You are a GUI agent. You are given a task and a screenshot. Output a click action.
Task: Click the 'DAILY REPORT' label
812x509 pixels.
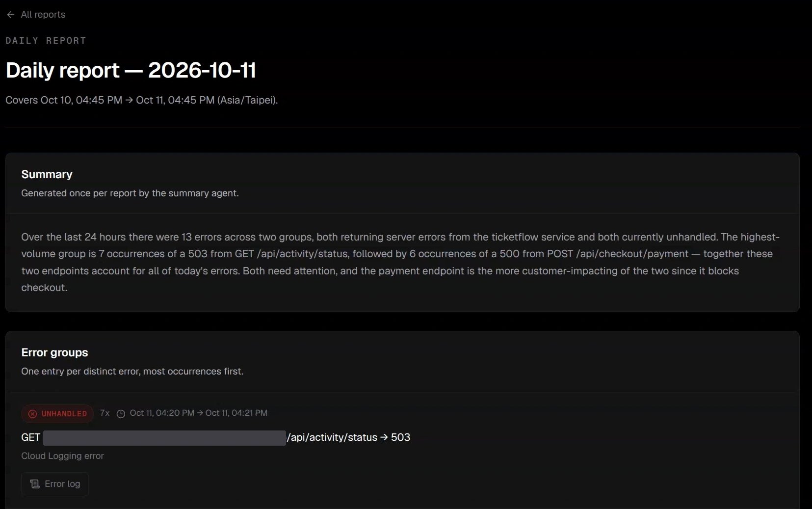pyautogui.click(x=46, y=41)
